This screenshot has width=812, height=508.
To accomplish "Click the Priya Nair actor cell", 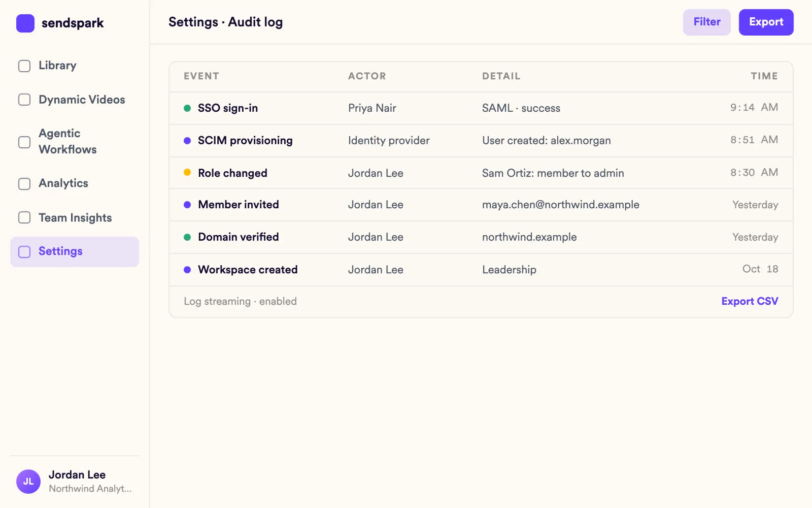I will (372, 108).
